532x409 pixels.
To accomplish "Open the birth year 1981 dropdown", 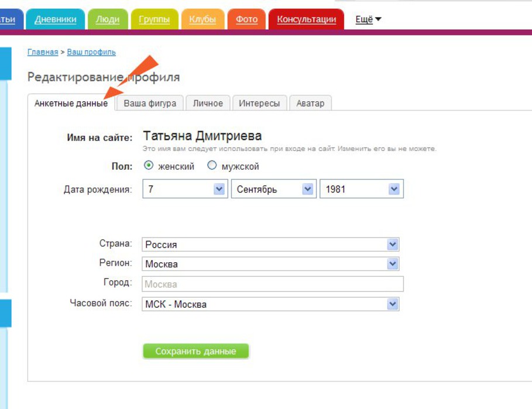I will [394, 190].
